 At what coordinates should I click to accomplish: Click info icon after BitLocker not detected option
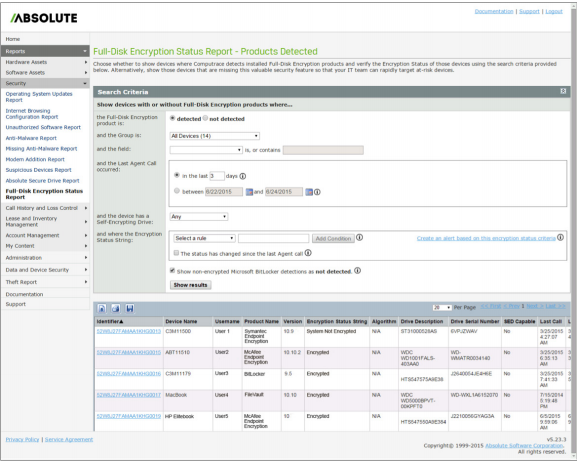[x=357, y=271]
